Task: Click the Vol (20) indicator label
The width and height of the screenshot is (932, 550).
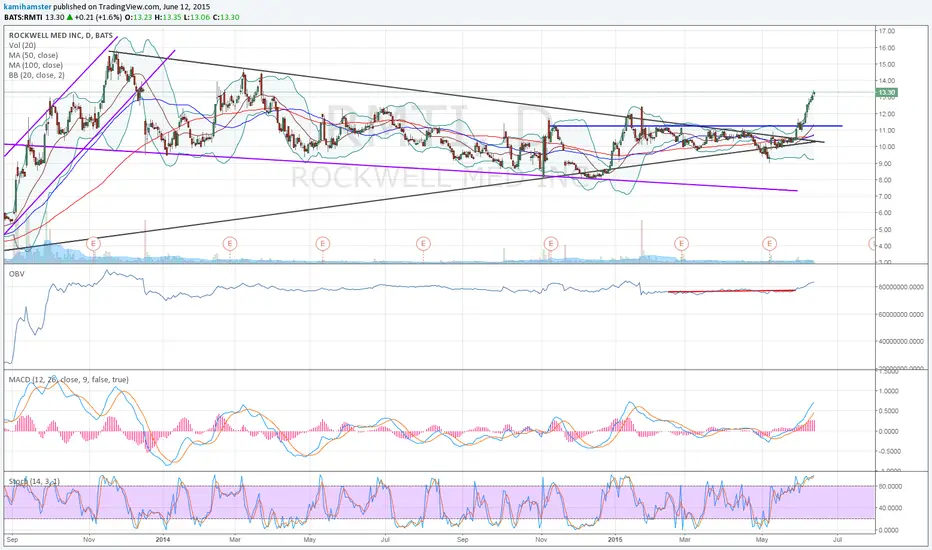Action: [22, 45]
